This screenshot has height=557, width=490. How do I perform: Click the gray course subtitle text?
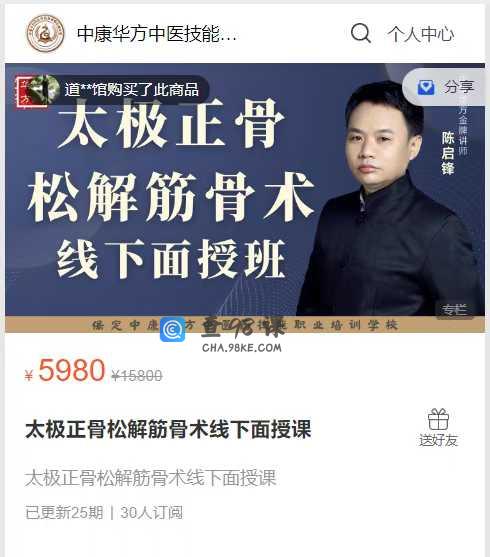[151, 478]
